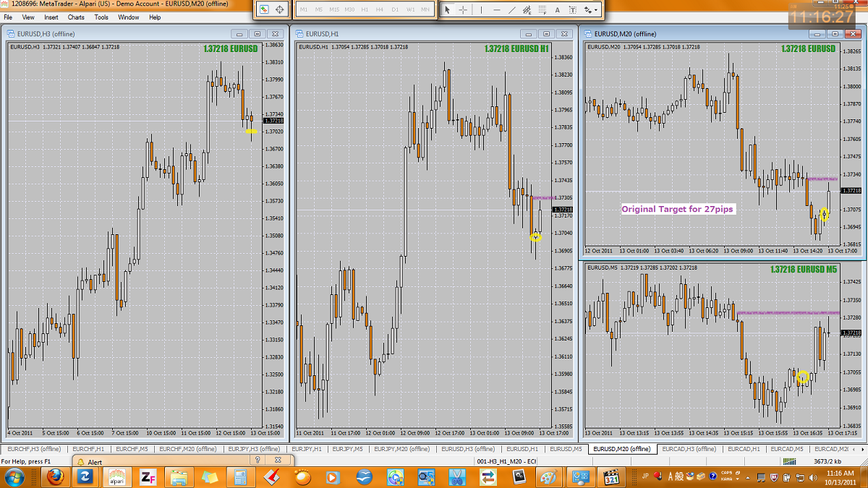
Task: Choose the Vertical Line drawing tool
Action: pyautogui.click(x=481, y=10)
